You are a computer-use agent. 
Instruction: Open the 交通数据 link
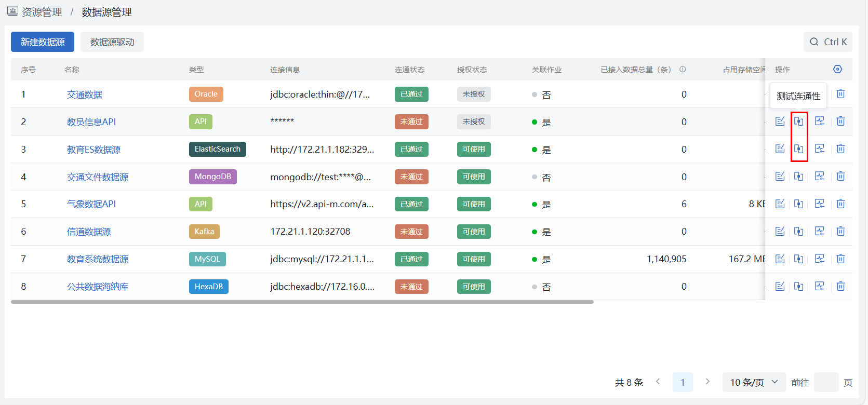[85, 95]
